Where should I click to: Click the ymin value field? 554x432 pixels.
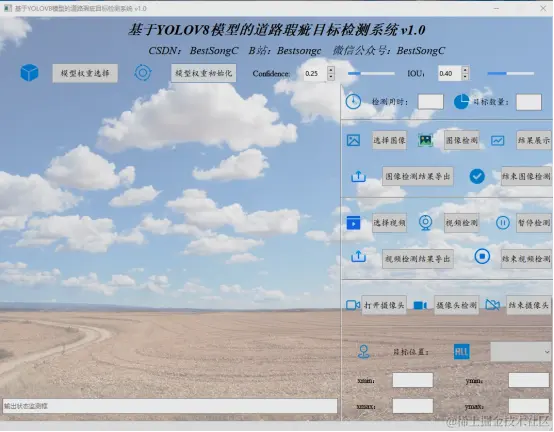click(529, 380)
